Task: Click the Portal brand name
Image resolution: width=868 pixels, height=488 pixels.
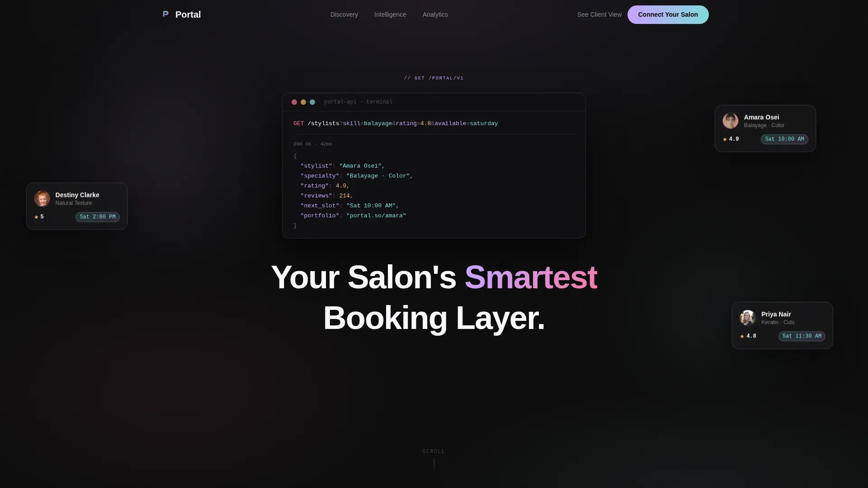Action: 188,14
